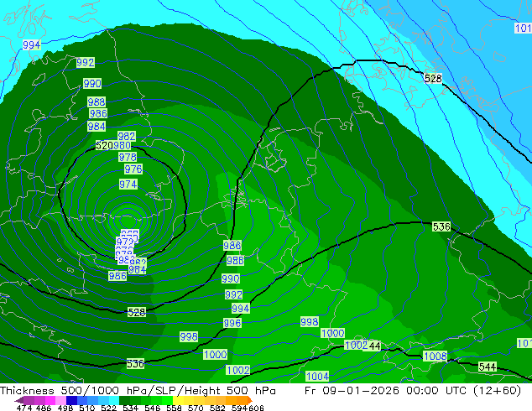
Task: Click the 982 pressure label
Action: tap(127, 136)
